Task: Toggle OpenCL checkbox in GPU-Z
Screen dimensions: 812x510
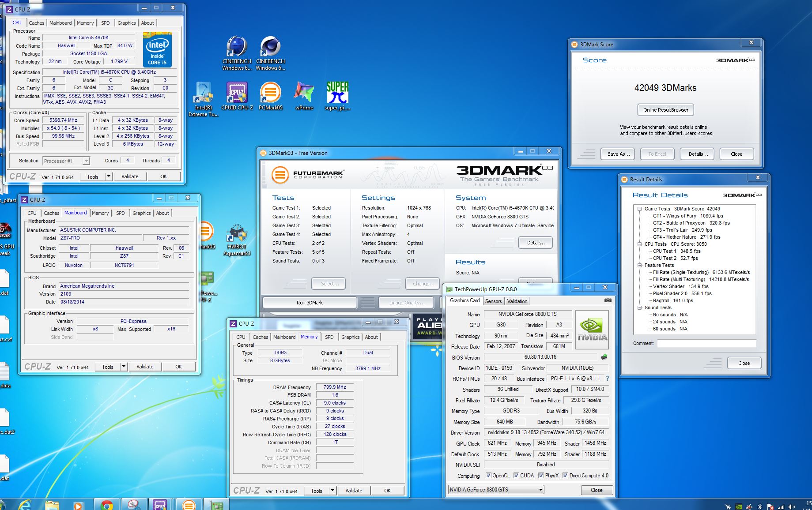Action: 488,476
